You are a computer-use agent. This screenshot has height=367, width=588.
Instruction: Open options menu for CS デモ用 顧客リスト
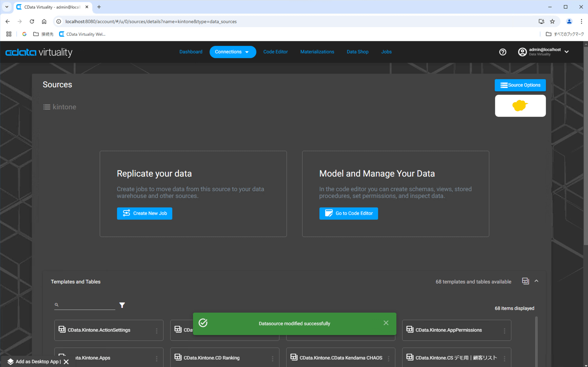coord(505,359)
